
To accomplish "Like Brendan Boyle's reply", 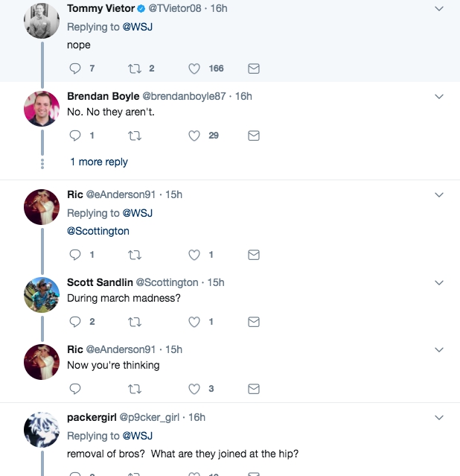I will click(194, 136).
